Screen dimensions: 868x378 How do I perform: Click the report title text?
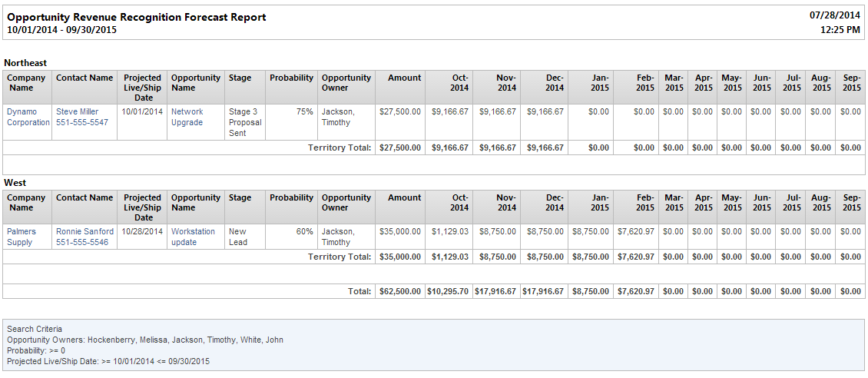click(136, 17)
